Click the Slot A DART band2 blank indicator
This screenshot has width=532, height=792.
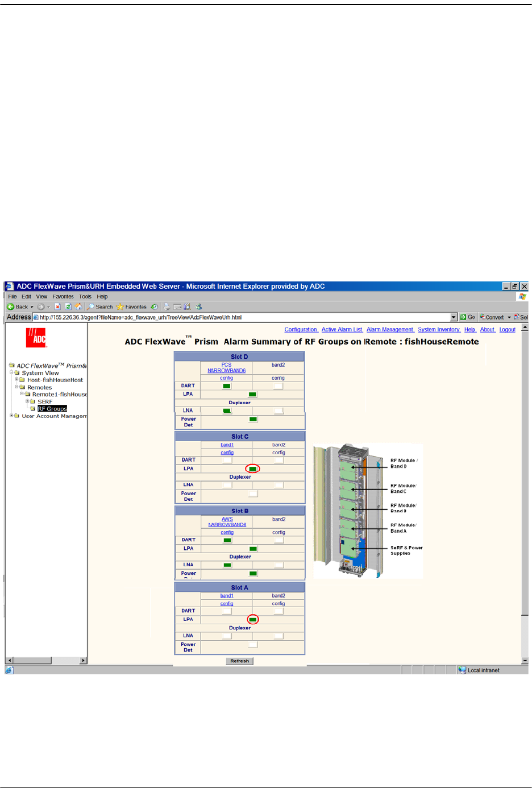click(279, 611)
